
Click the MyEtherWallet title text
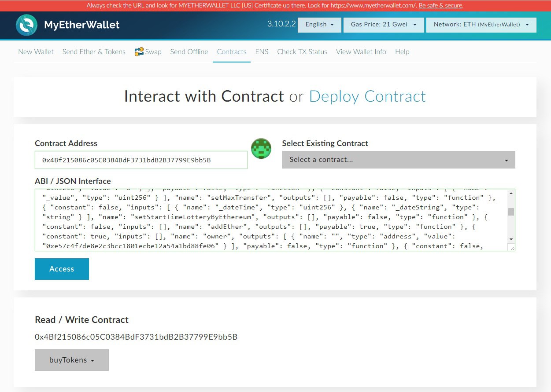click(x=82, y=25)
